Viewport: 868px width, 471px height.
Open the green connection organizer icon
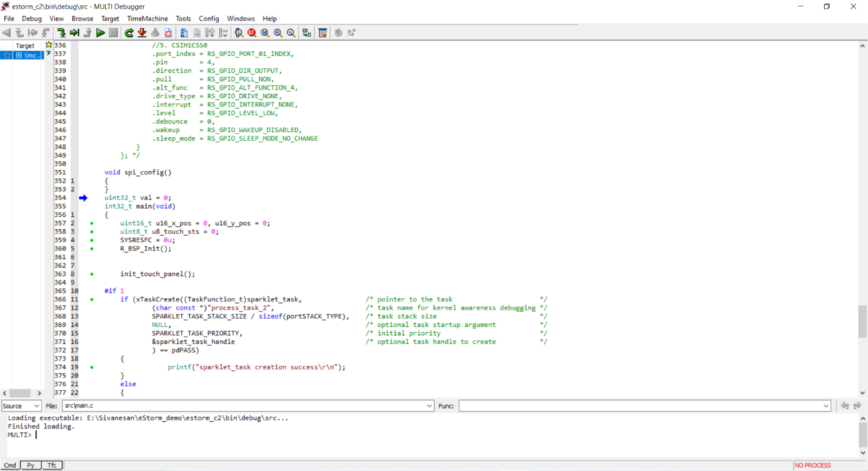click(x=307, y=33)
